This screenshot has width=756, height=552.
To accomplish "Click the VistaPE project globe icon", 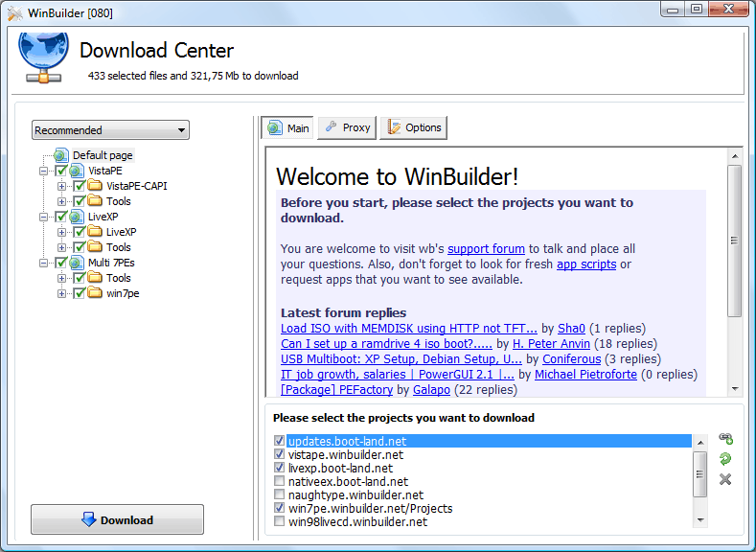I will pos(77,171).
